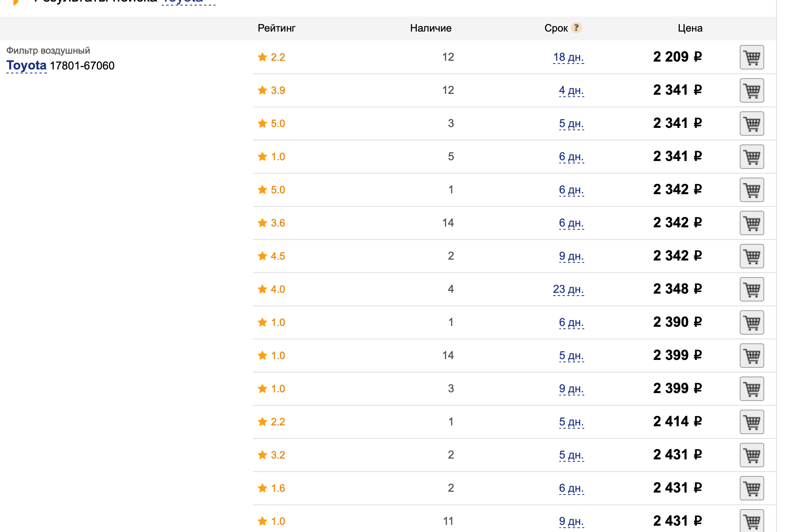
Task: Click the question mark next to Срок
Action: pos(576,28)
